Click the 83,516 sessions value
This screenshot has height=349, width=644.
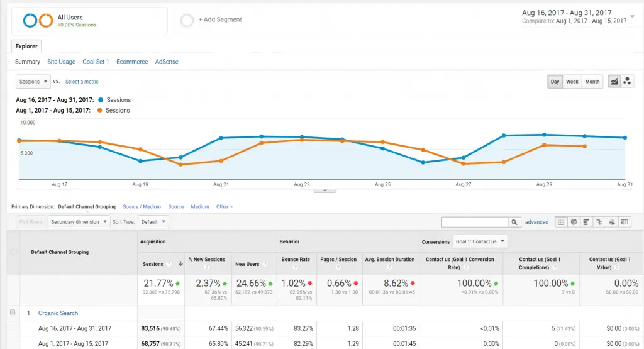[x=150, y=328]
